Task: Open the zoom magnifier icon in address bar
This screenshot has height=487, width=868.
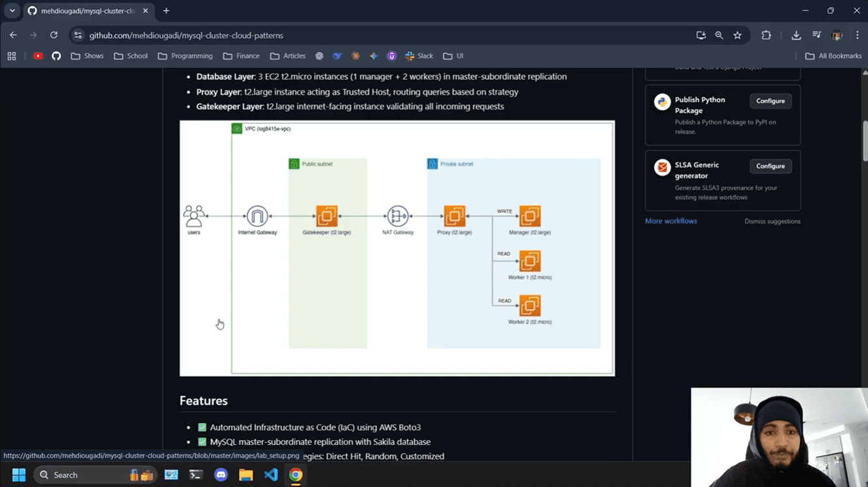Action: 719,35
